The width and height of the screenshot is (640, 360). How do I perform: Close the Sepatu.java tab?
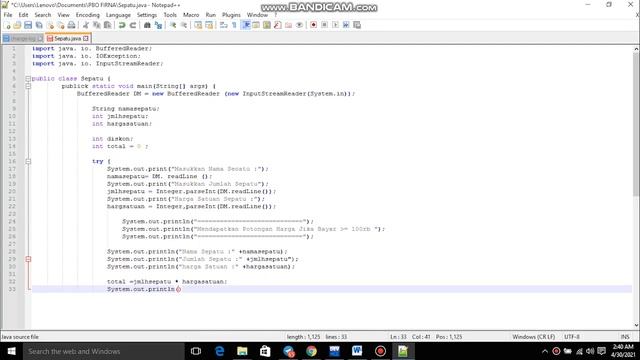(x=86, y=38)
